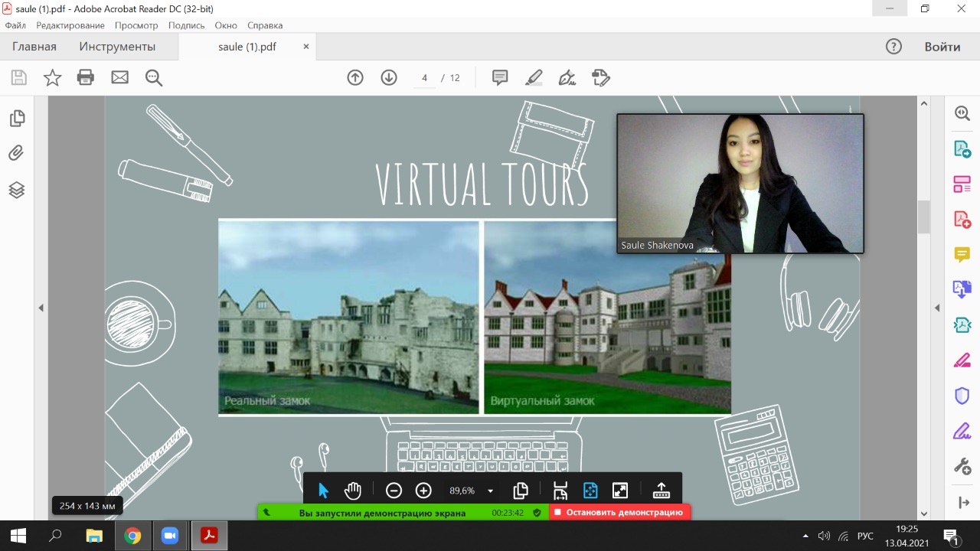The width and height of the screenshot is (980, 551).
Task: Open the Export PDF tool in the right pane
Action: click(x=962, y=148)
